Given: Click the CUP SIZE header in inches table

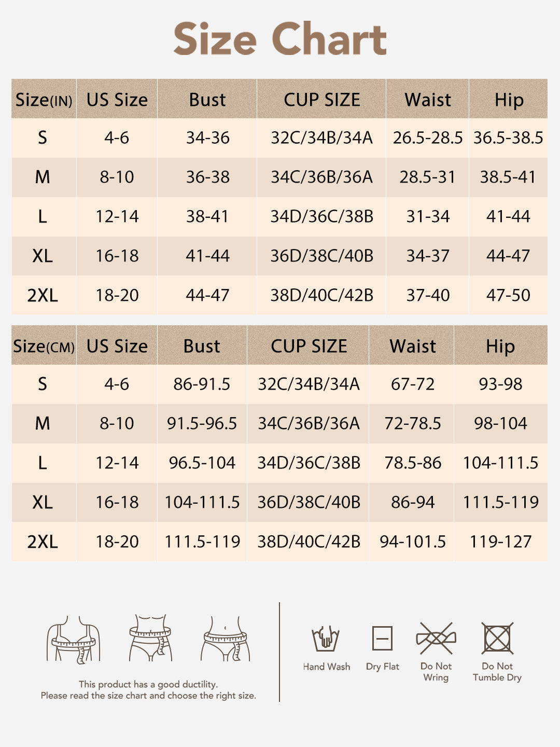Looking at the screenshot, I should 321,100.
